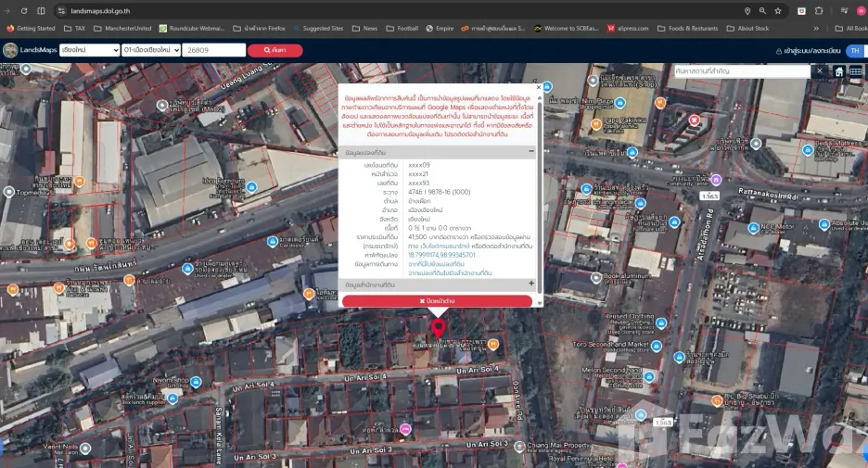Click the Topmedic map marker
The image size is (868, 468).
click(9, 192)
